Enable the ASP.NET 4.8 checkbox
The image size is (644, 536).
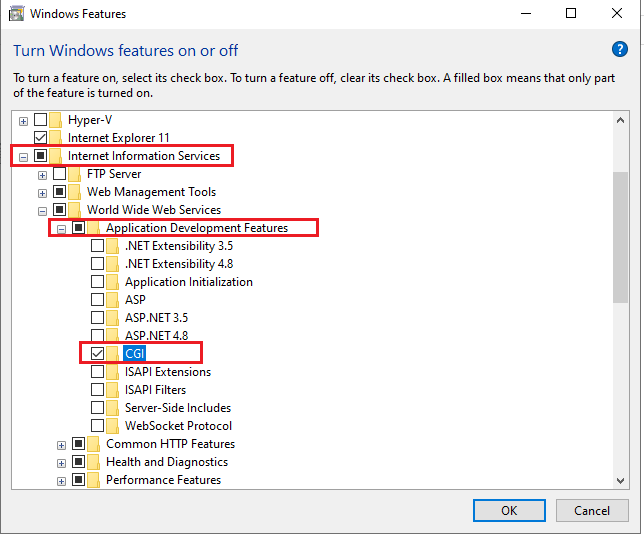coord(97,335)
